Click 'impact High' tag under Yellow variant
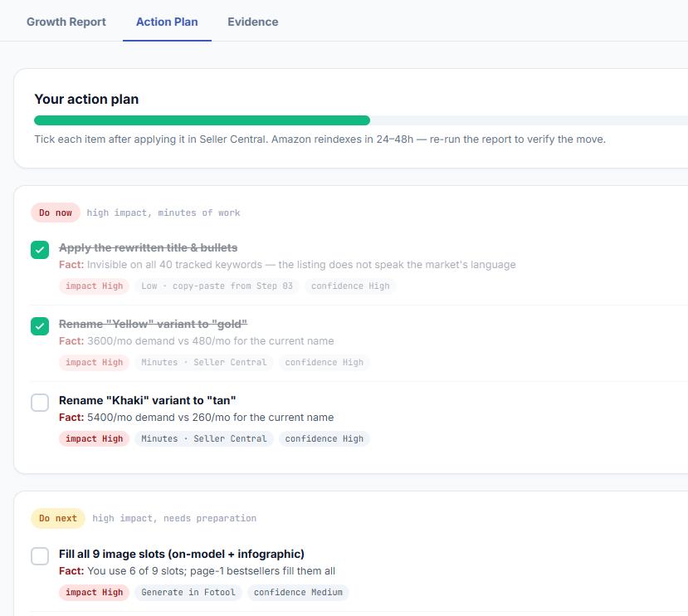The width and height of the screenshot is (688, 616). pyautogui.click(x=95, y=362)
